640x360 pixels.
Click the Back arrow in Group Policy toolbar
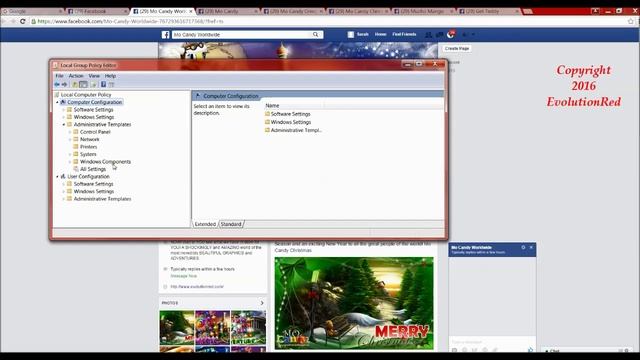(x=57, y=84)
